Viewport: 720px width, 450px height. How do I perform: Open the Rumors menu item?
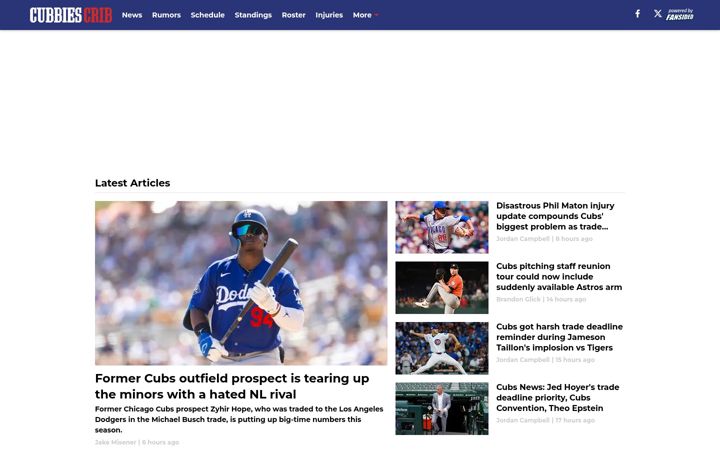[166, 15]
